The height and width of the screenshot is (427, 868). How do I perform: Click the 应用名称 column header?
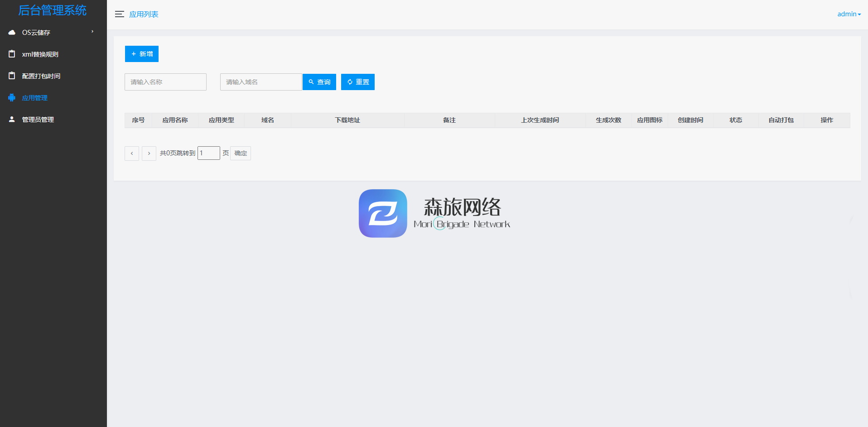click(x=175, y=120)
